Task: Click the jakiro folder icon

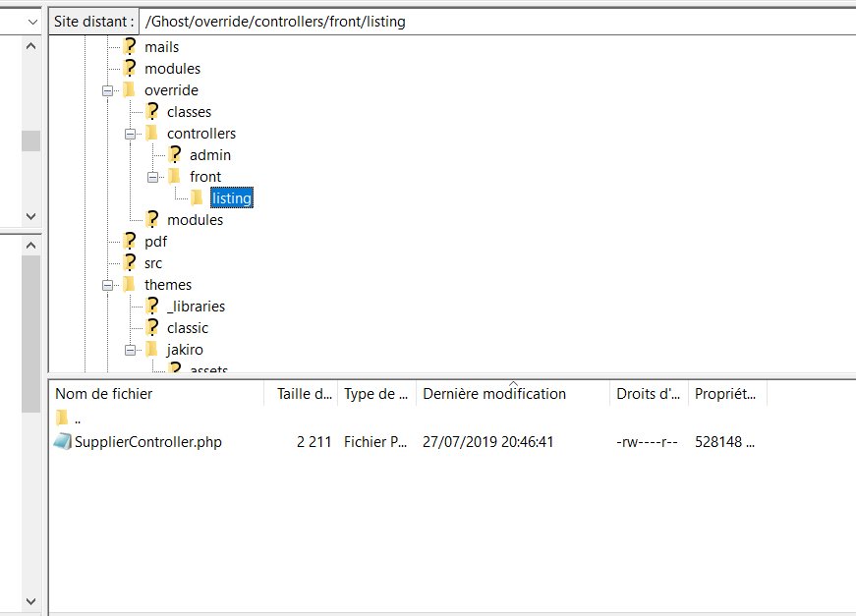Action: pyautogui.click(x=152, y=349)
